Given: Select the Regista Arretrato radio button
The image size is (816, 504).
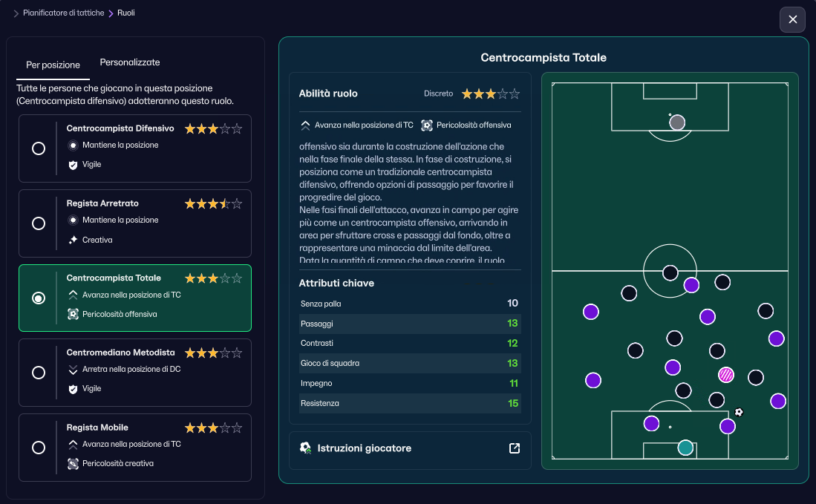Looking at the screenshot, I should coord(39,223).
